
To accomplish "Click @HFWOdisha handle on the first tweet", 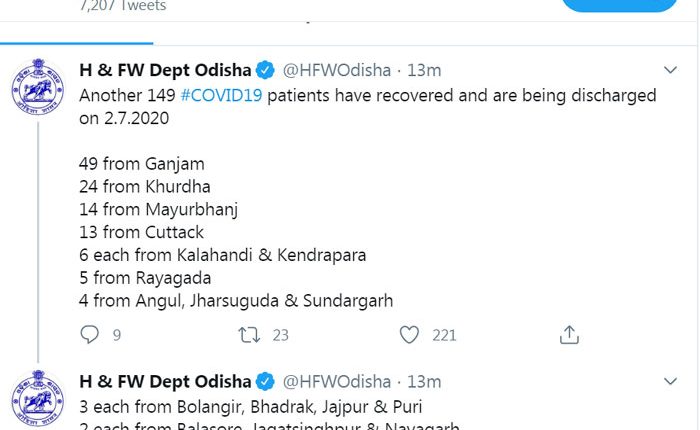I will 338,70.
